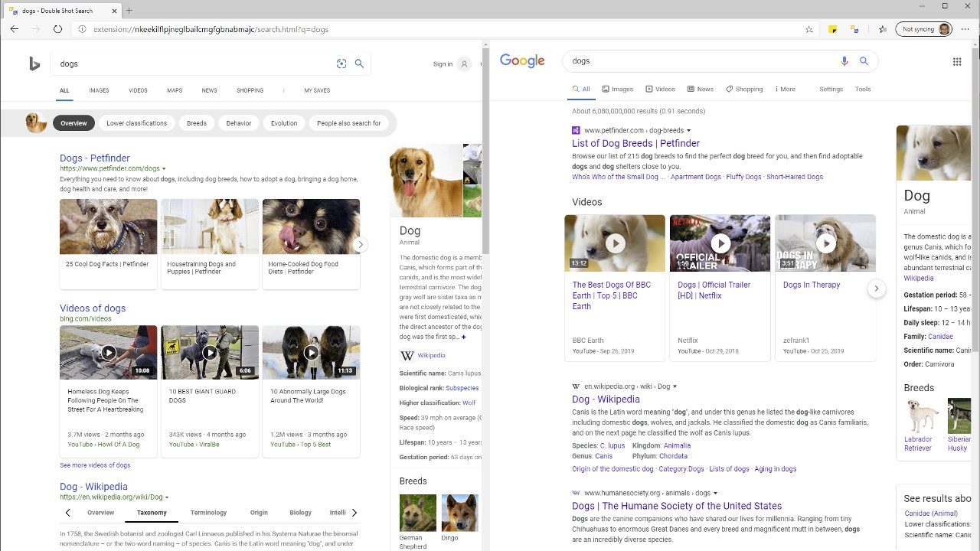Start Google voice search microphone

tap(844, 61)
